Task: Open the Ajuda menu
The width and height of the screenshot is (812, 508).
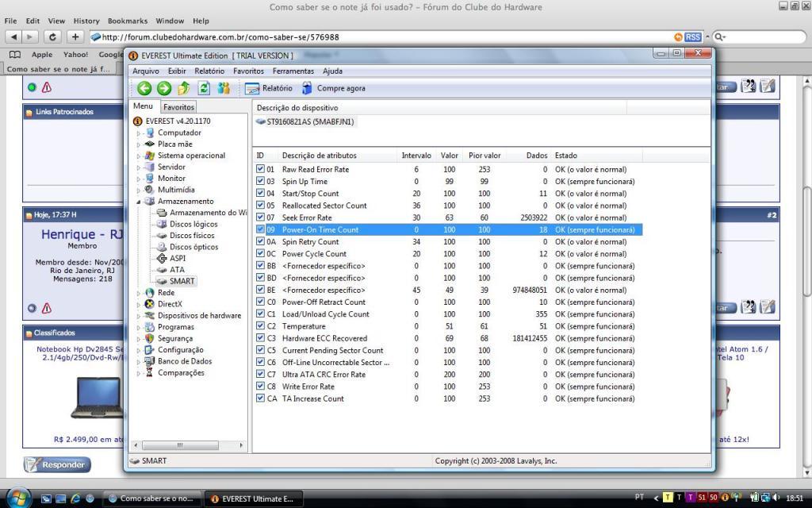Action: point(332,71)
